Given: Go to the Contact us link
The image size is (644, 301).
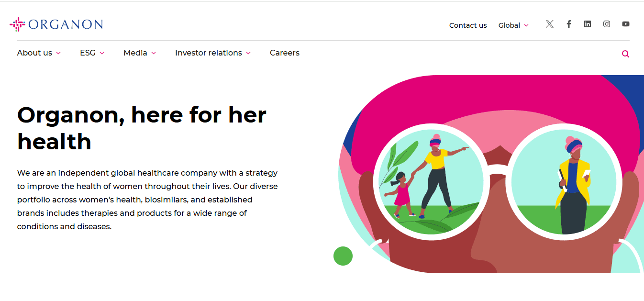Looking at the screenshot, I should coord(468,25).
